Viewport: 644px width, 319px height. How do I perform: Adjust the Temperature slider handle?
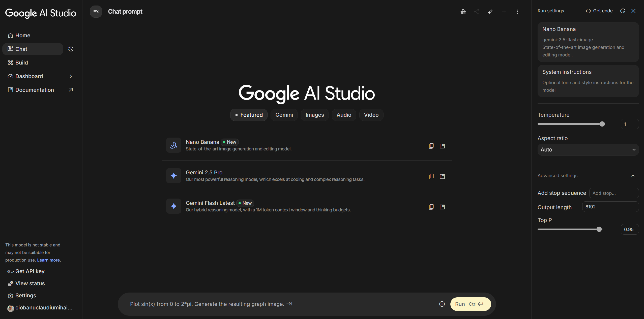(x=602, y=124)
